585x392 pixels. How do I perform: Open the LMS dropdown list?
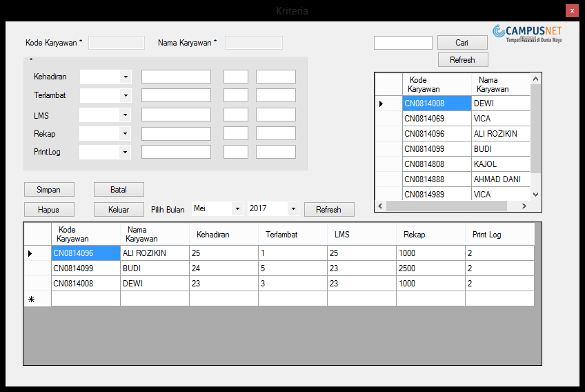click(126, 115)
